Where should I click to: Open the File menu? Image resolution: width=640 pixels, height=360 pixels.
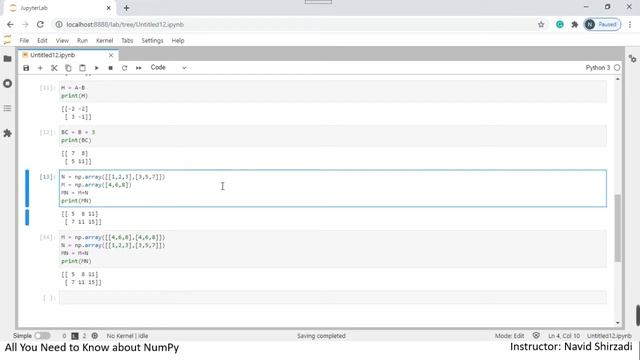click(x=24, y=40)
